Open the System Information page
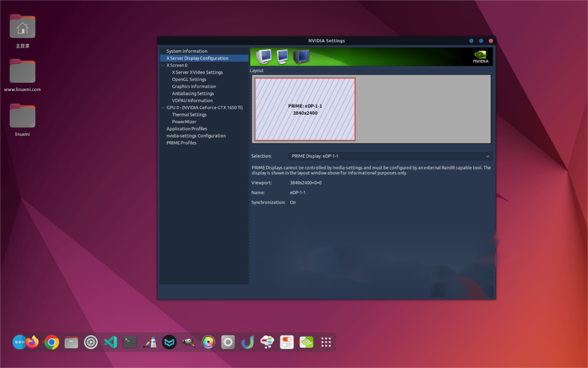The image size is (588, 368). (x=187, y=51)
